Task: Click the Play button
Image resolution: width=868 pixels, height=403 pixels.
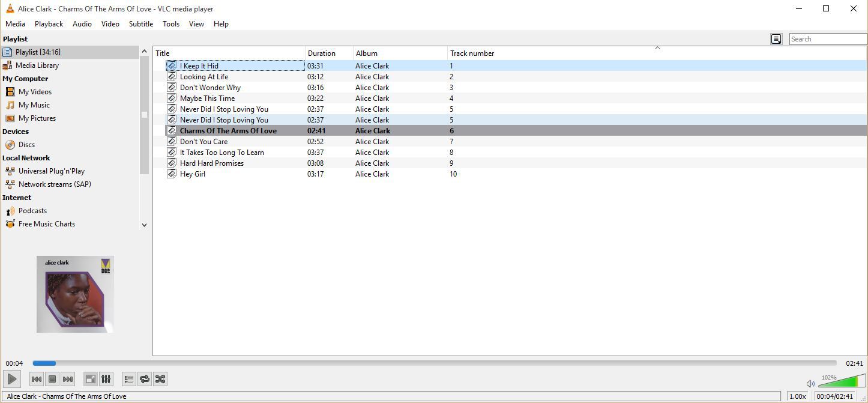Action: click(11, 379)
